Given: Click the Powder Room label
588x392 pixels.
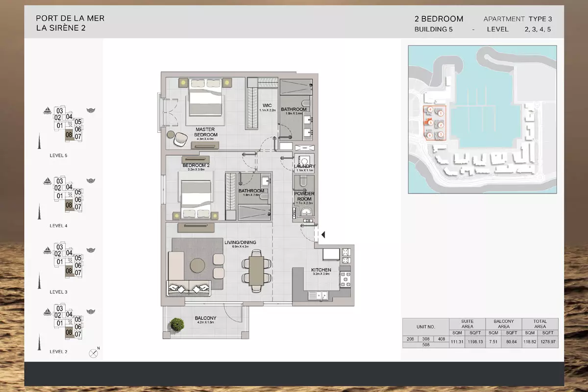Looking at the screenshot, I should click(304, 196).
